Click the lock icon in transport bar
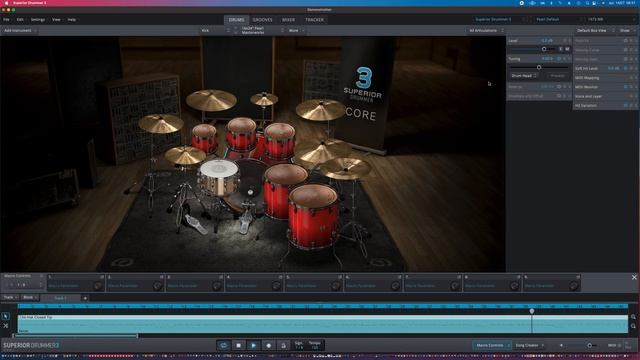640x360 pixels. 283,345
